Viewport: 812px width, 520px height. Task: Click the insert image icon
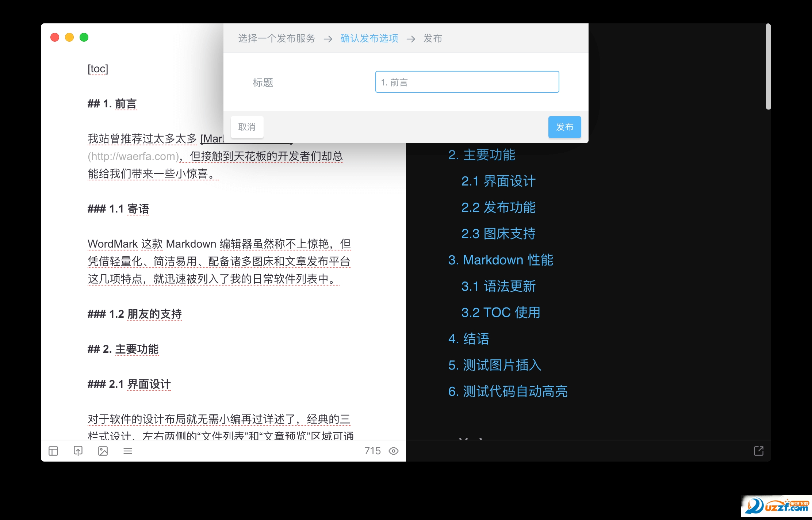pyautogui.click(x=103, y=451)
